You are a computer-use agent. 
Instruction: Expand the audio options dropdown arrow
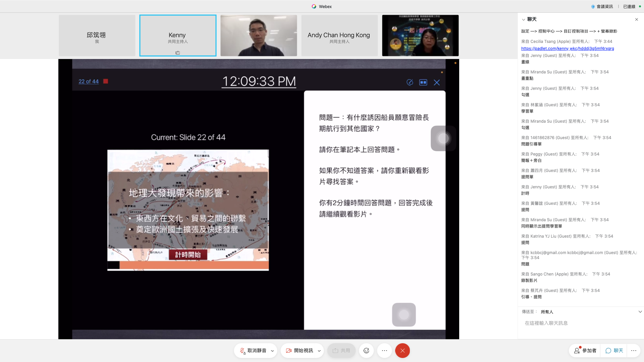[272, 351]
